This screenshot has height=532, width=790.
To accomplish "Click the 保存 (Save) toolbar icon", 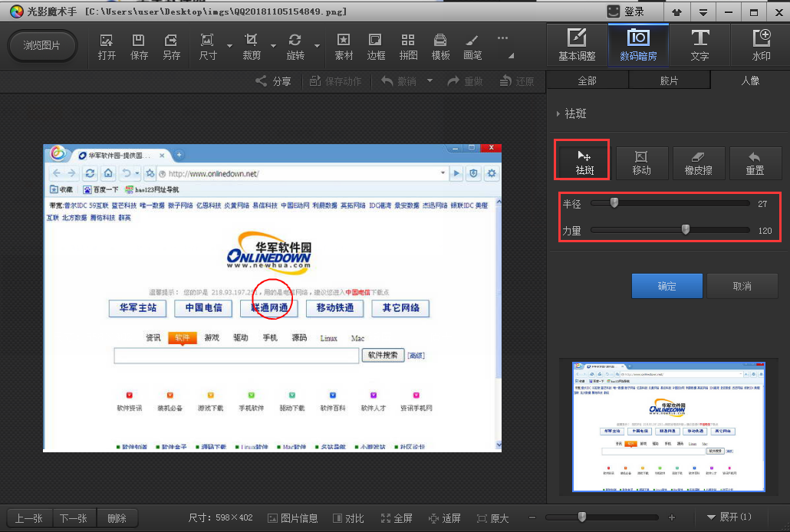I will [x=139, y=46].
